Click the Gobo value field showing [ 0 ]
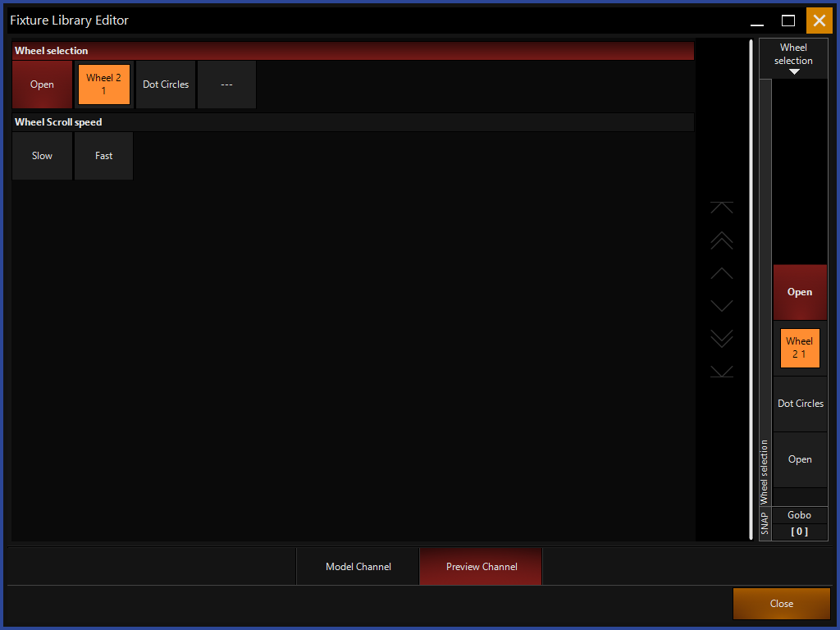The height and width of the screenshot is (630, 840). click(x=799, y=532)
